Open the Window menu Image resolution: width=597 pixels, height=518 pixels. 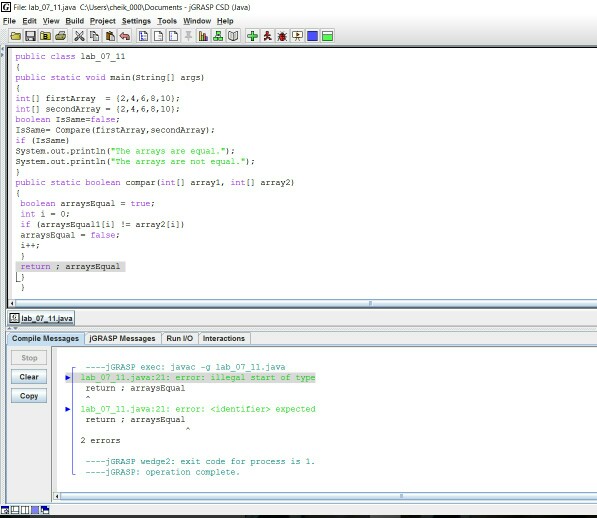coord(197,21)
